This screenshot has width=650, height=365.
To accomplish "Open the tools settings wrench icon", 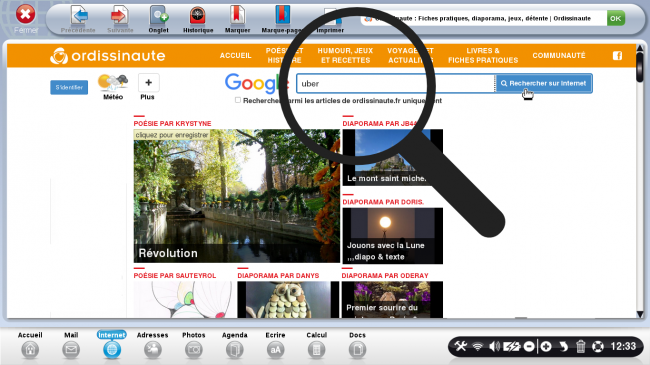I will pyautogui.click(x=461, y=346).
